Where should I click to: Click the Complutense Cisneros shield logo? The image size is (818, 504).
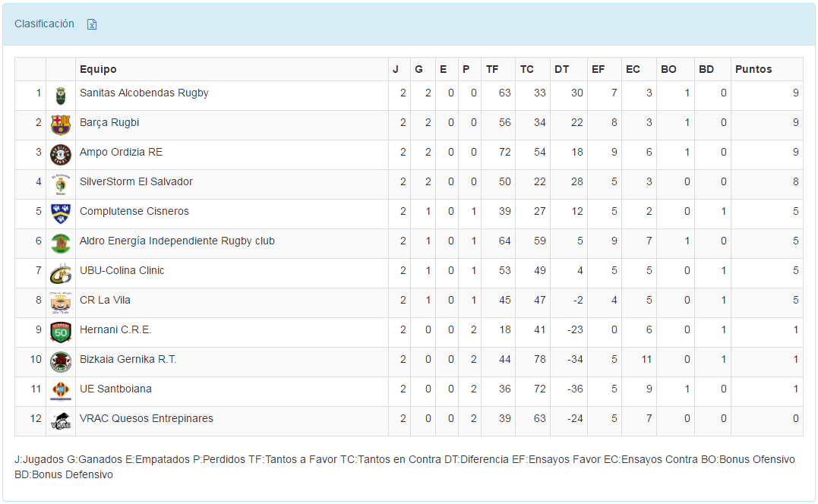click(x=61, y=213)
